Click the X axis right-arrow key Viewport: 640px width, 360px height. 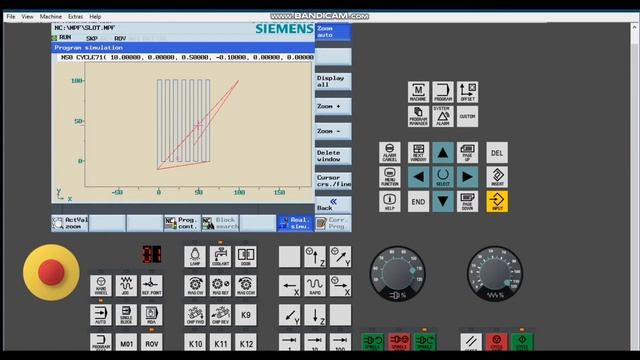(x=340, y=285)
